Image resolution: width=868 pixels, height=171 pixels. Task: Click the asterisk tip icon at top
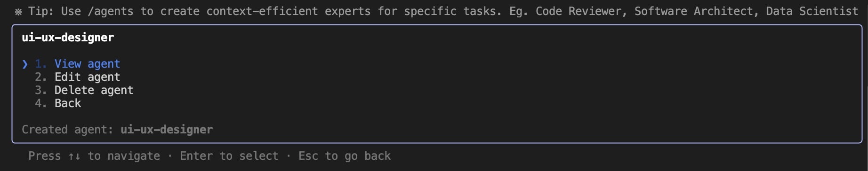pyautogui.click(x=18, y=12)
